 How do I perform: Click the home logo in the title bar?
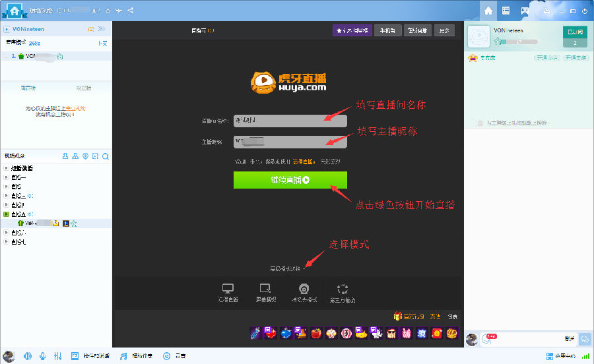tap(15, 11)
